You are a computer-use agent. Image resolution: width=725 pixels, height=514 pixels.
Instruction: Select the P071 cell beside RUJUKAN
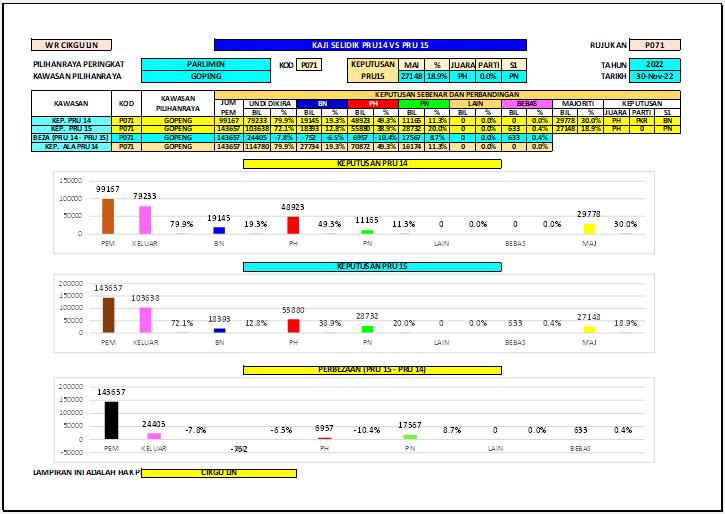point(655,45)
